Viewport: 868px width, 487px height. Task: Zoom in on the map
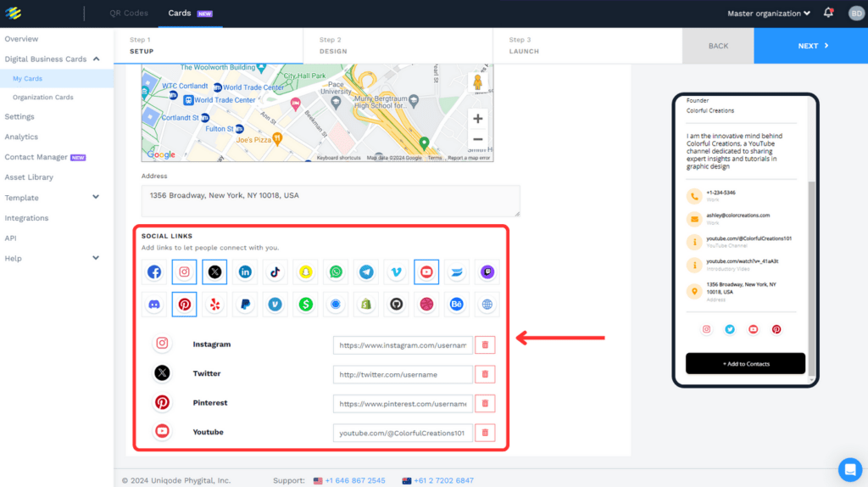click(x=478, y=119)
